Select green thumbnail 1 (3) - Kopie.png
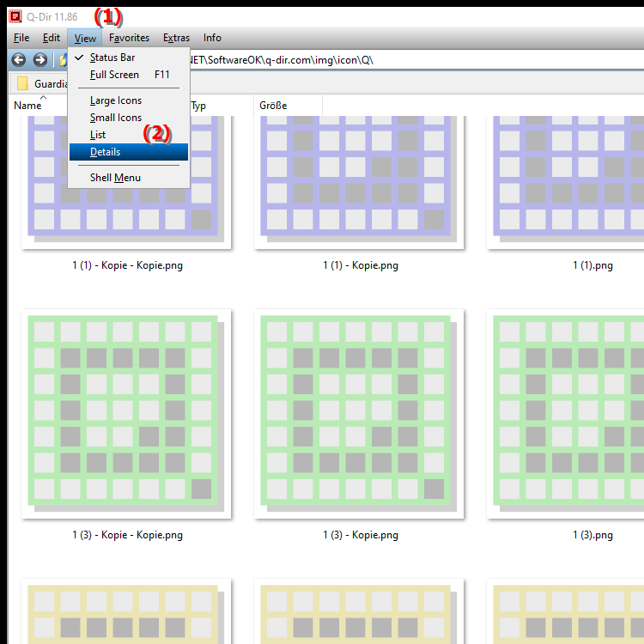The height and width of the screenshot is (644, 644). [x=359, y=414]
